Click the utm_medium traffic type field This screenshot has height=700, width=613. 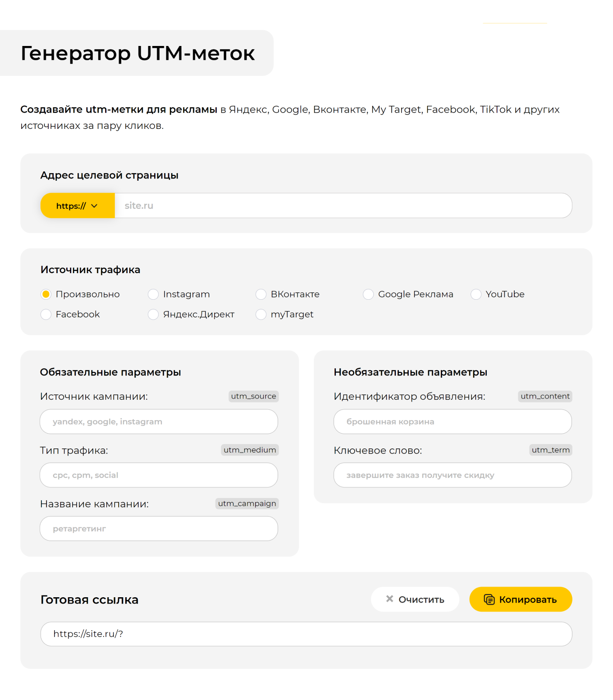[159, 475]
